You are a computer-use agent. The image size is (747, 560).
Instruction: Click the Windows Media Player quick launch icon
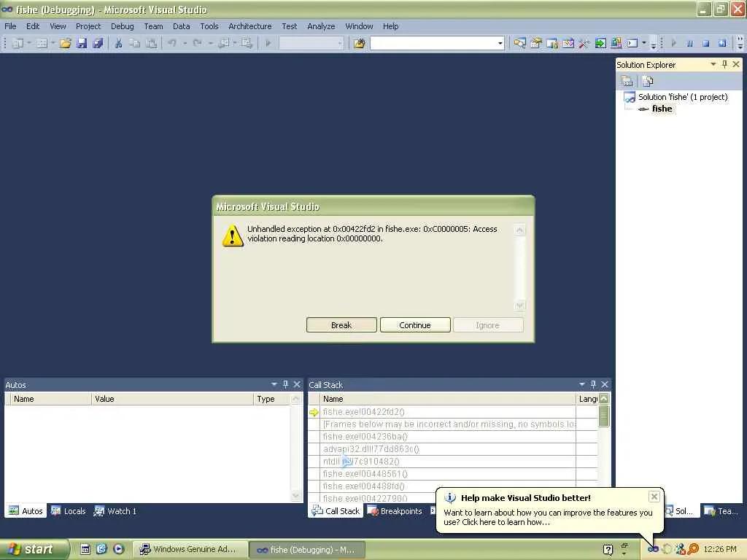119,549
